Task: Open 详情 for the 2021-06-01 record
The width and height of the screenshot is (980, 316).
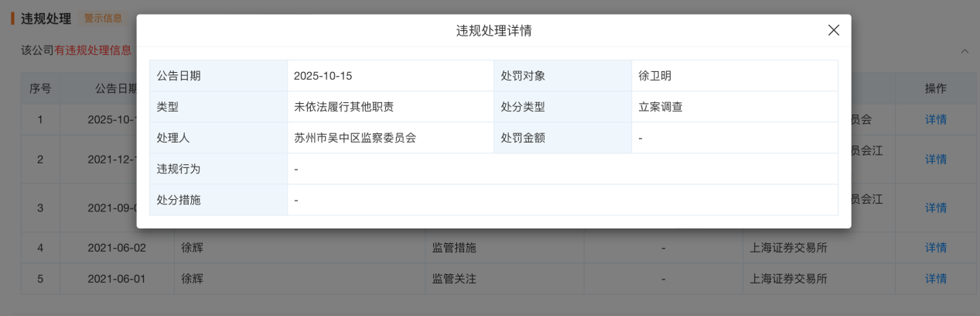Action: coord(936,279)
